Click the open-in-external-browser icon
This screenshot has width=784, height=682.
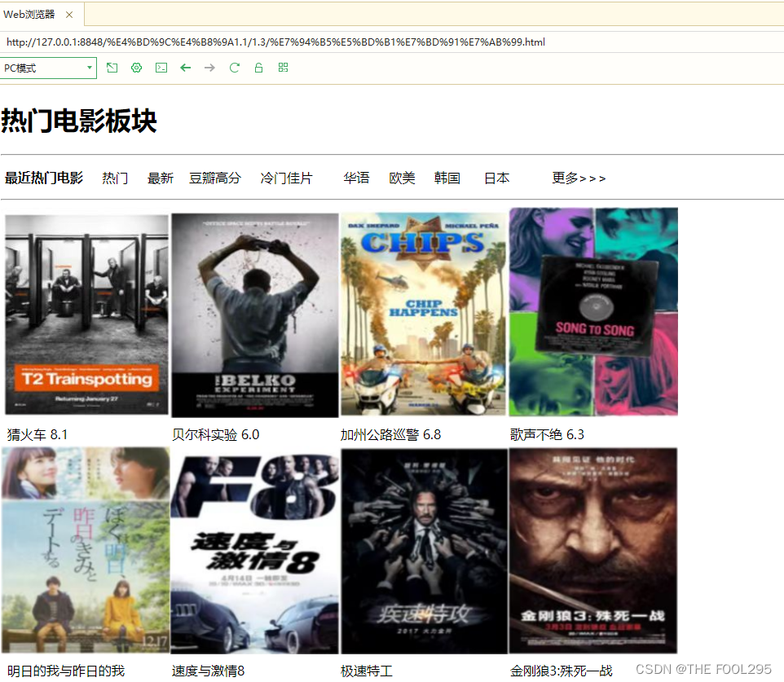tap(112, 68)
